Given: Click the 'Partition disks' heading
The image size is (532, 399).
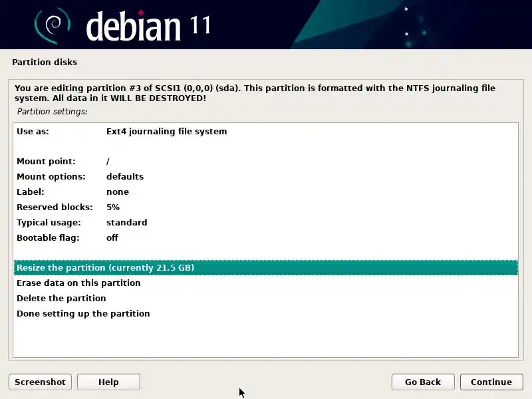Looking at the screenshot, I should pyautogui.click(x=45, y=62).
